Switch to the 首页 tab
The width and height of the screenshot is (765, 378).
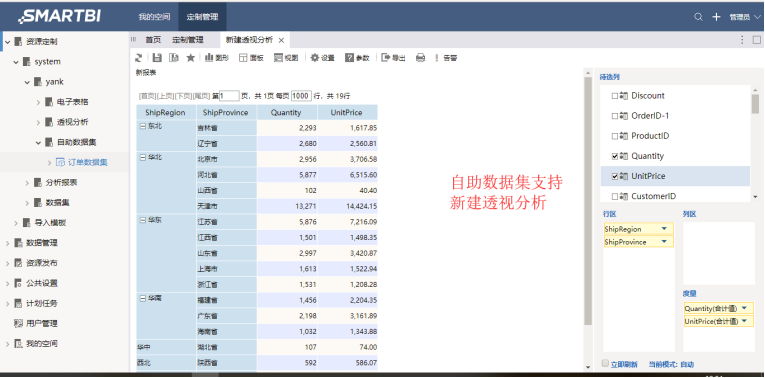153,40
